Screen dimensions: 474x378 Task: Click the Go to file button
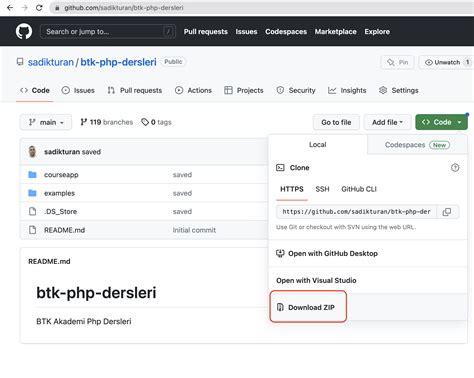336,122
